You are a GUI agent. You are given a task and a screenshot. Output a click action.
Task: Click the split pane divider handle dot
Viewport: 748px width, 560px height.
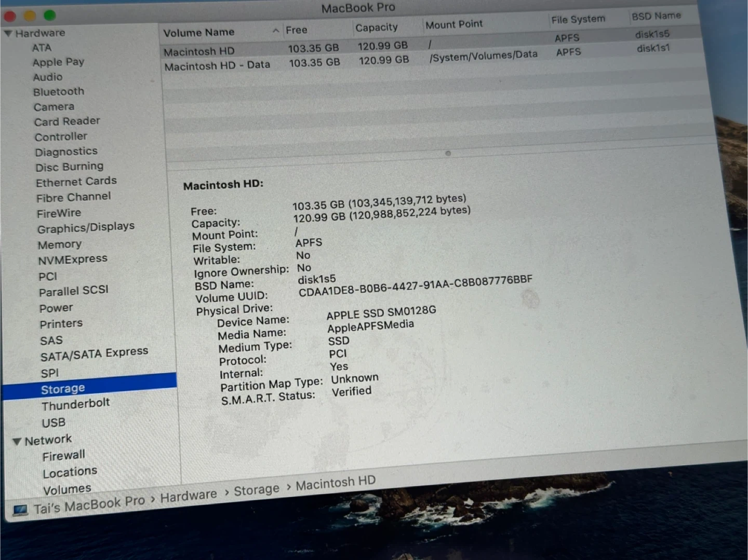pos(448,153)
